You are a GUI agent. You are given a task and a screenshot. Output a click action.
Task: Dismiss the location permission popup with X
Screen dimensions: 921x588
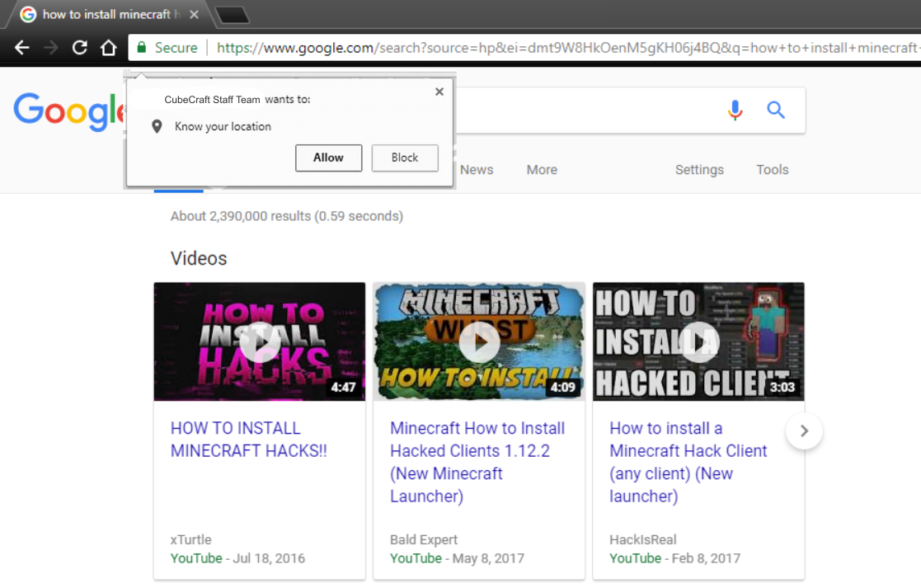click(x=439, y=92)
